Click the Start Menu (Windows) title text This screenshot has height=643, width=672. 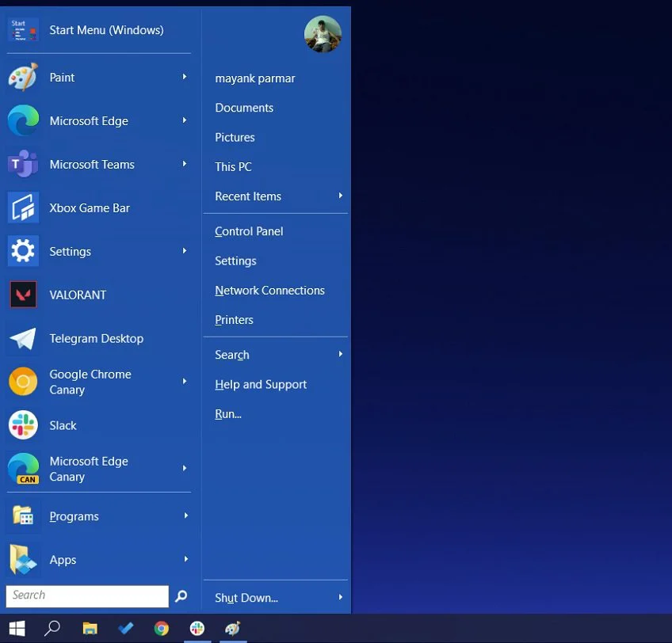107,30
